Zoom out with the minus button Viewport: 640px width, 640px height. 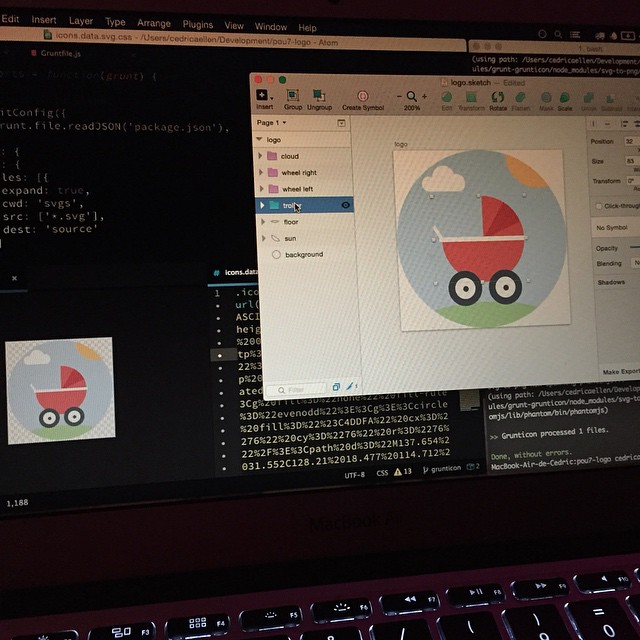[397, 96]
